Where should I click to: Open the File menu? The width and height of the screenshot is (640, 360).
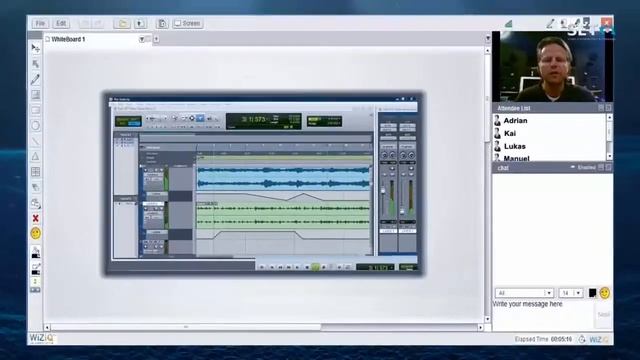pos(40,23)
